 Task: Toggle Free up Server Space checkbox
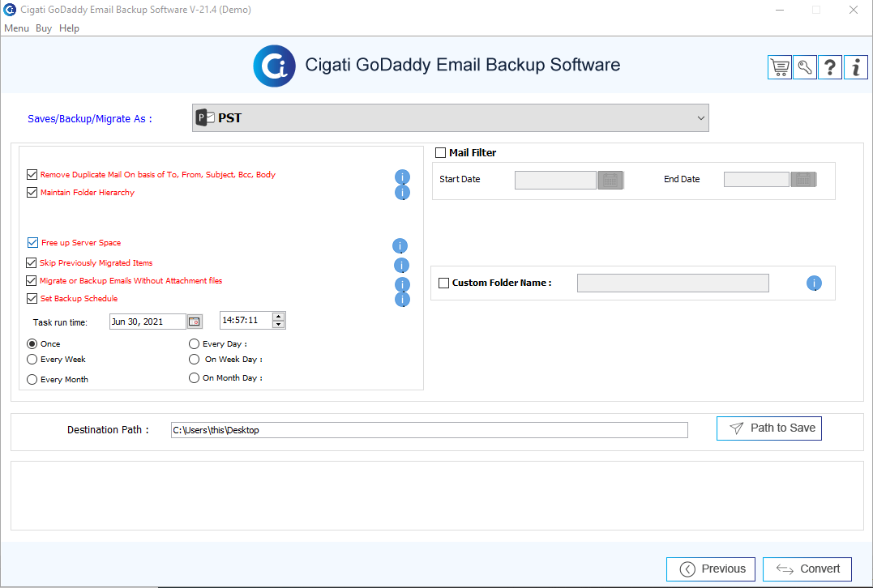point(33,242)
